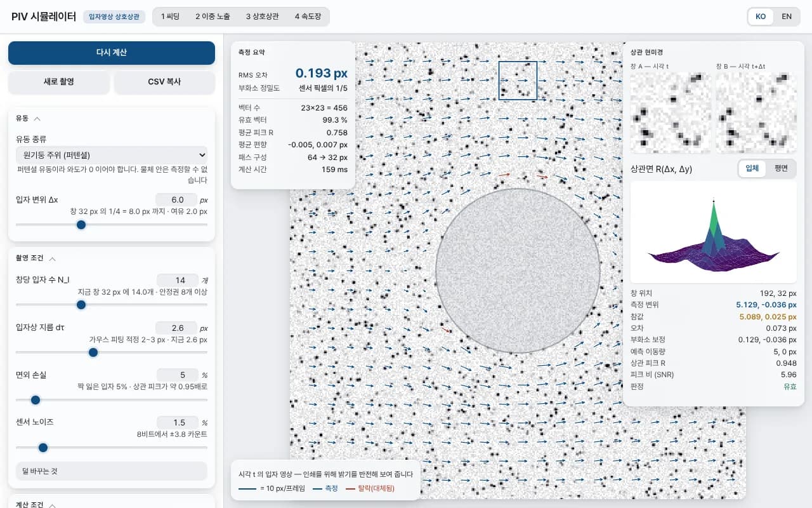The height and width of the screenshot is (508, 812).
Task: Select the 4 속도장 step tab
Action: coord(308,17)
